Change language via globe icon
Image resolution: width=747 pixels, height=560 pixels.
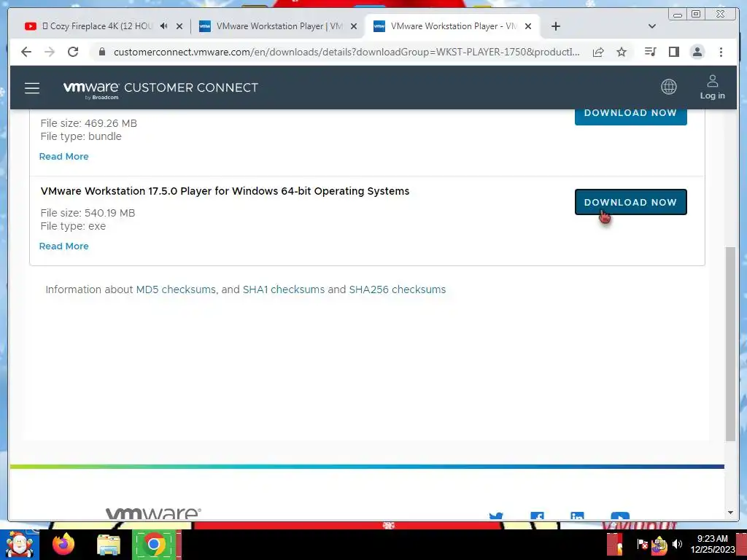pos(668,87)
